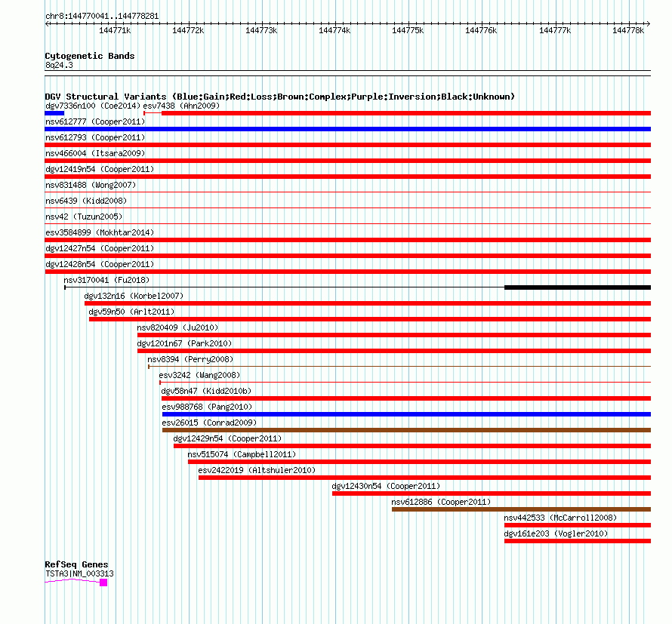Open dgv1201n67 (Park2010) variant
The height and width of the screenshot is (624, 672).
click(x=184, y=343)
